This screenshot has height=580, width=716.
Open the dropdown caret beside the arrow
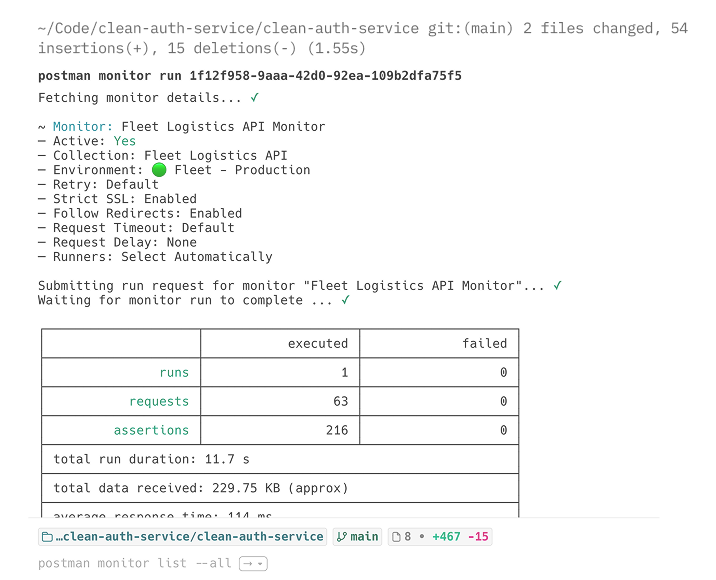point(260,564)
